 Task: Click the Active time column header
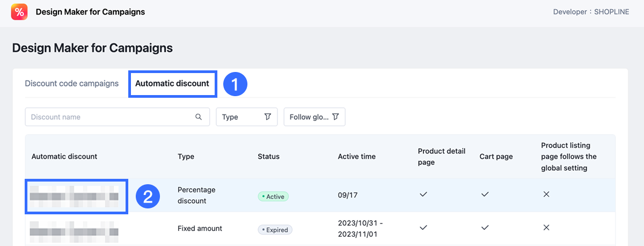pos(356,156)
